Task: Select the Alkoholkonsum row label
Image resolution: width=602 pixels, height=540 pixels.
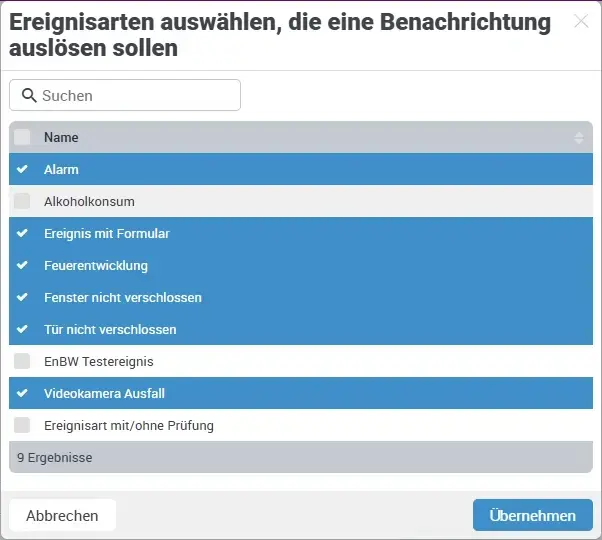Action: point(89,202)
